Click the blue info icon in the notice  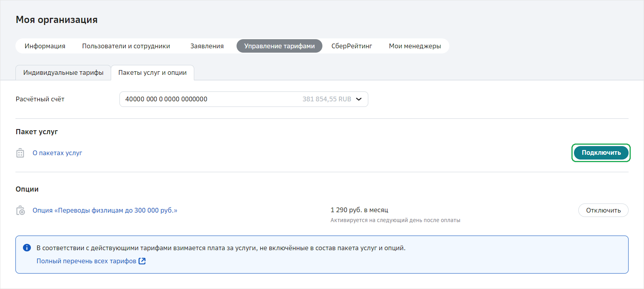point(27,248)
